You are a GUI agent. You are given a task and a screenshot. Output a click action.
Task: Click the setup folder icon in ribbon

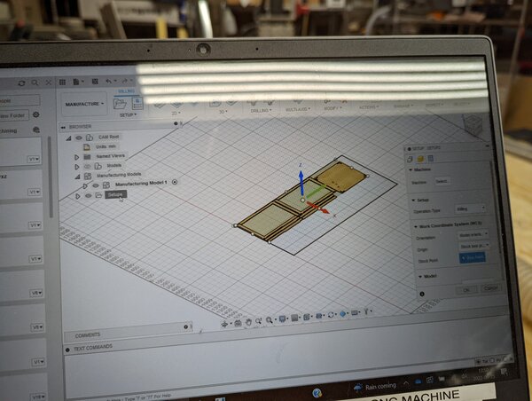(120, 103)
